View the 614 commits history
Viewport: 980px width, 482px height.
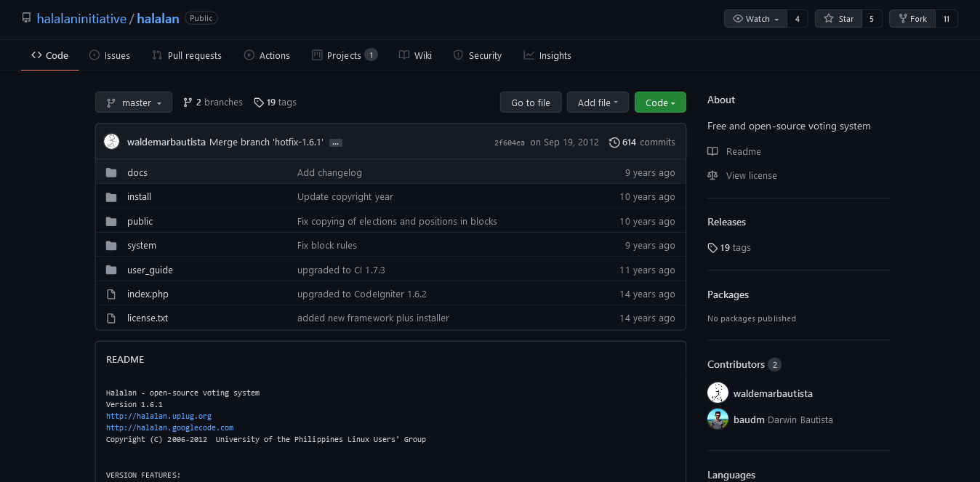click(x=643, y=142)
